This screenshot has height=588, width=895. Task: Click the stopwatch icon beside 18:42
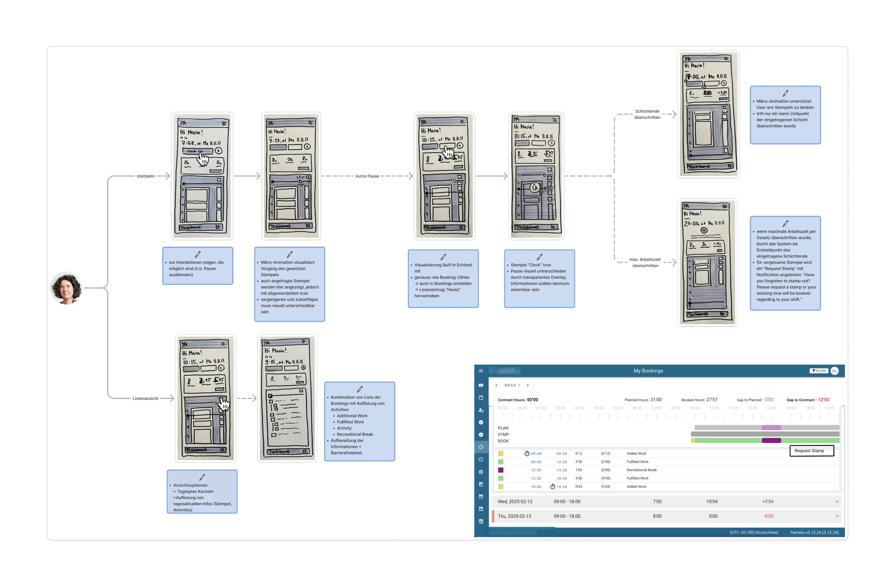(552, 487)
